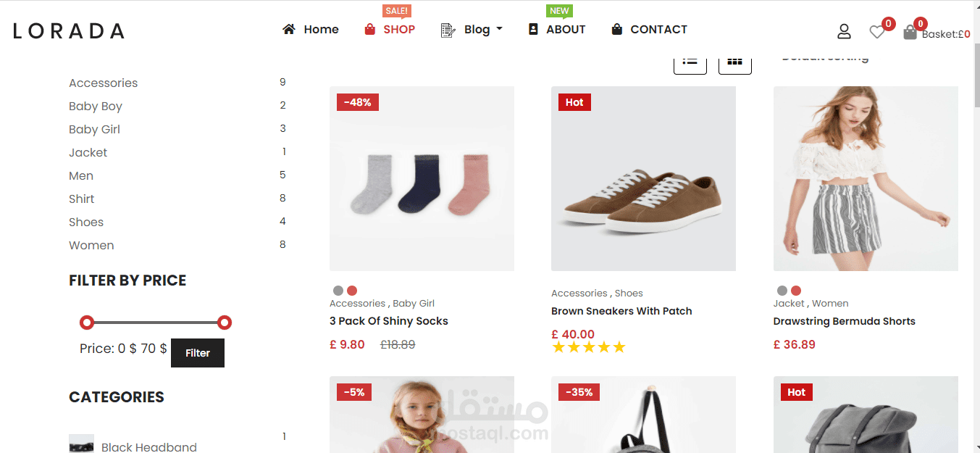Open the Brown Sneakers product image

[x=643, y=179]
